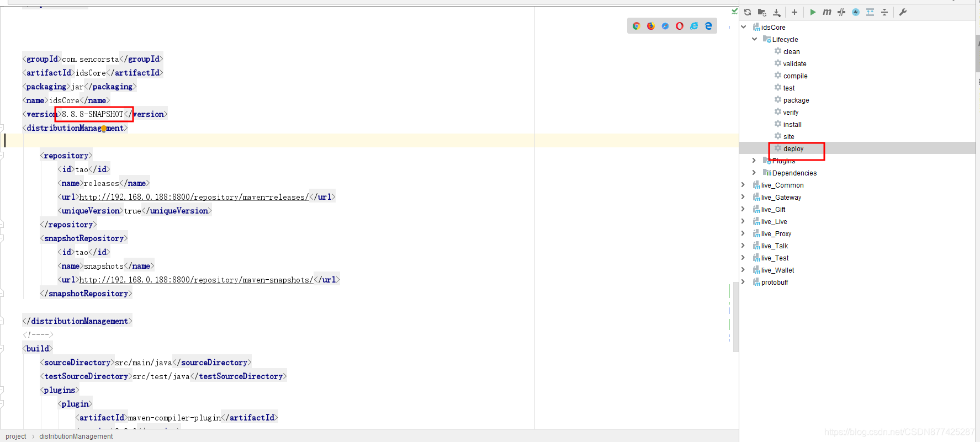Click the jar packaging value
Screen dimensions: 980x442
pyautogui.click(x=77, y=87)
